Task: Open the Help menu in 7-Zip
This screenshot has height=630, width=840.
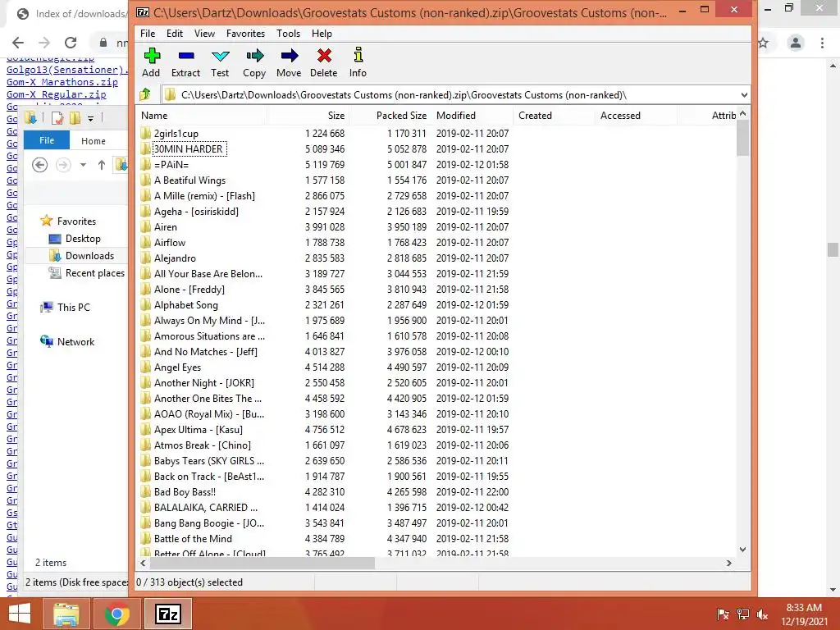Action: [x=322, y=33]
